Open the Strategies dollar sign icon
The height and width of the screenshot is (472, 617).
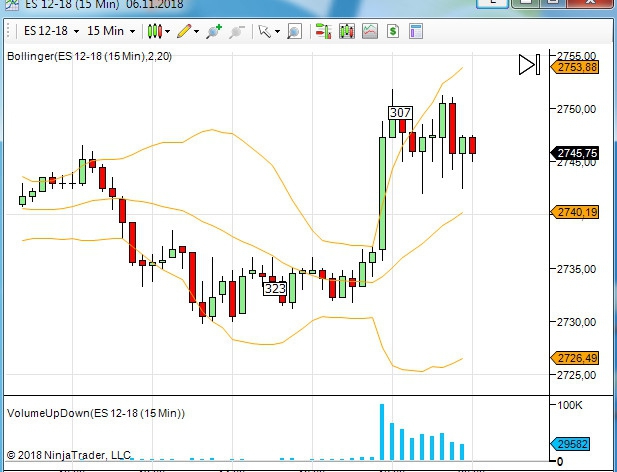click(393, 31)
